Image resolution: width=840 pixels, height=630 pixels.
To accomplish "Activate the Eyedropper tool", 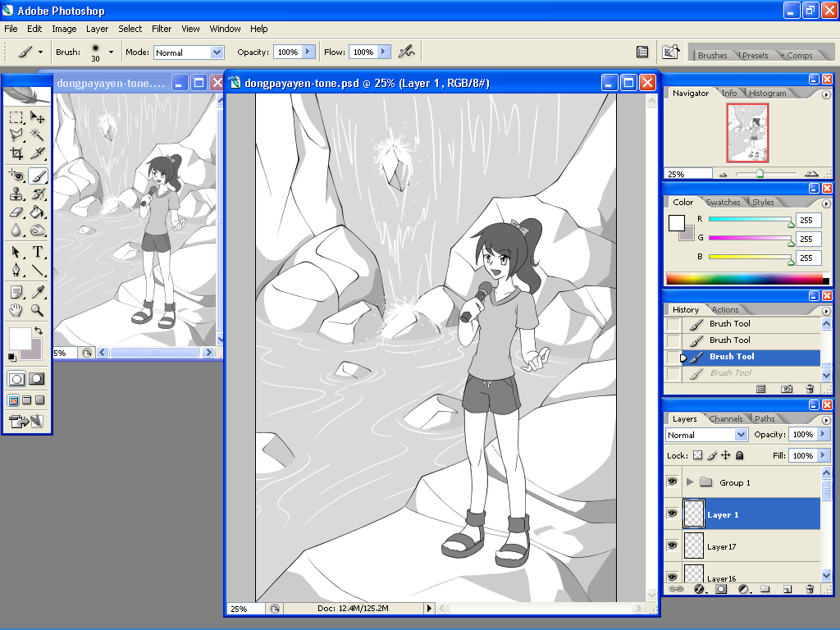I will [38, 291].
